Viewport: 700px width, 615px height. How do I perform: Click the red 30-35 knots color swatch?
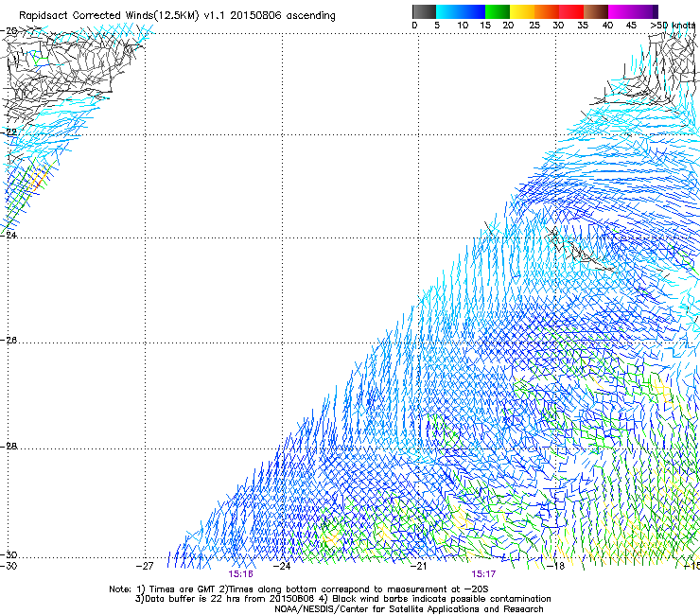coord(571,11)
